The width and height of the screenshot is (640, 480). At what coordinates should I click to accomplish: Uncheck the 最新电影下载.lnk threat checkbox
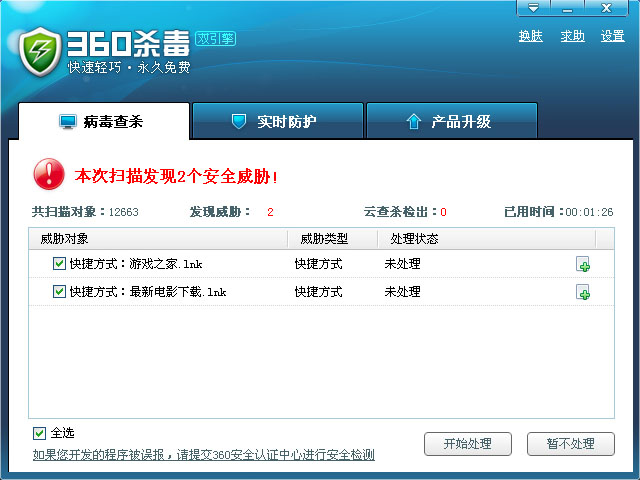pyautogui.click(x=59, y=291)
